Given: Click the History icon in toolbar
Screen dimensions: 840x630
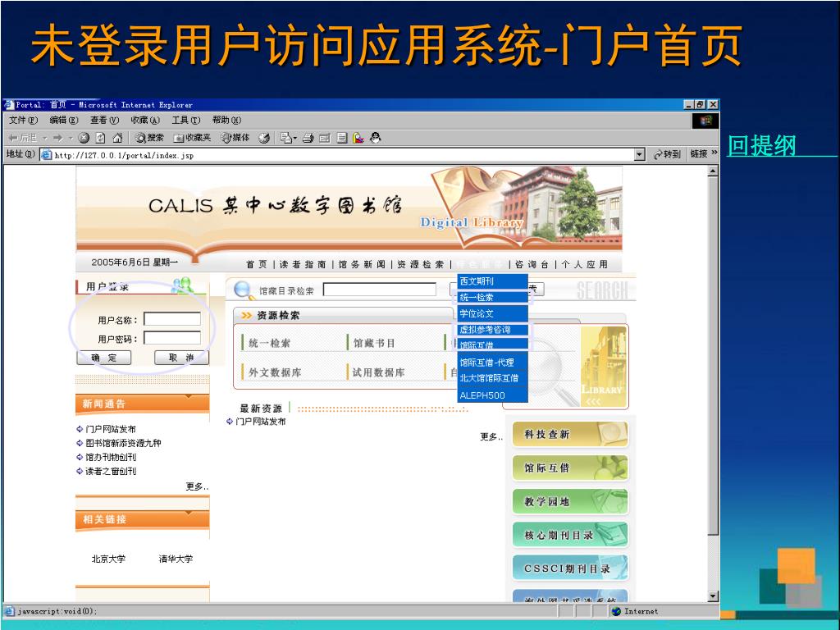Looking at the screenshot, I should (264, 138).
